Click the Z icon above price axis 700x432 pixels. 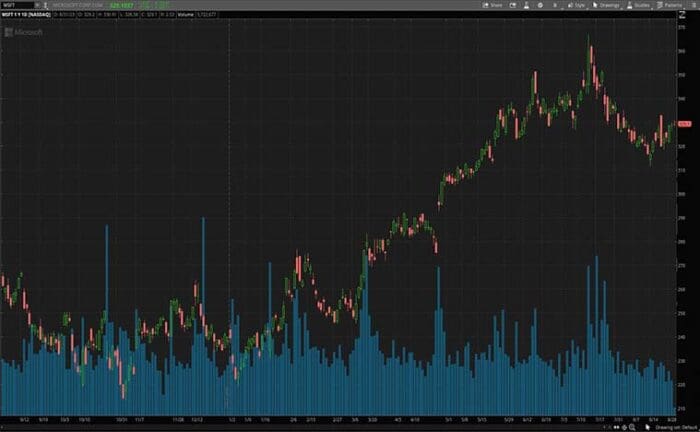pos(682,15)
